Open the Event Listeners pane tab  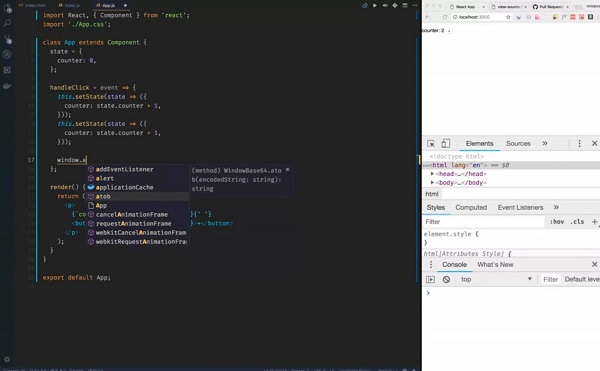click(x=520, y=207)
